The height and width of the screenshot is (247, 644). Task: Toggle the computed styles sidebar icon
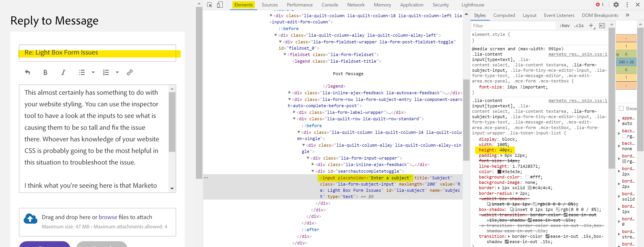tap(602, 26)
